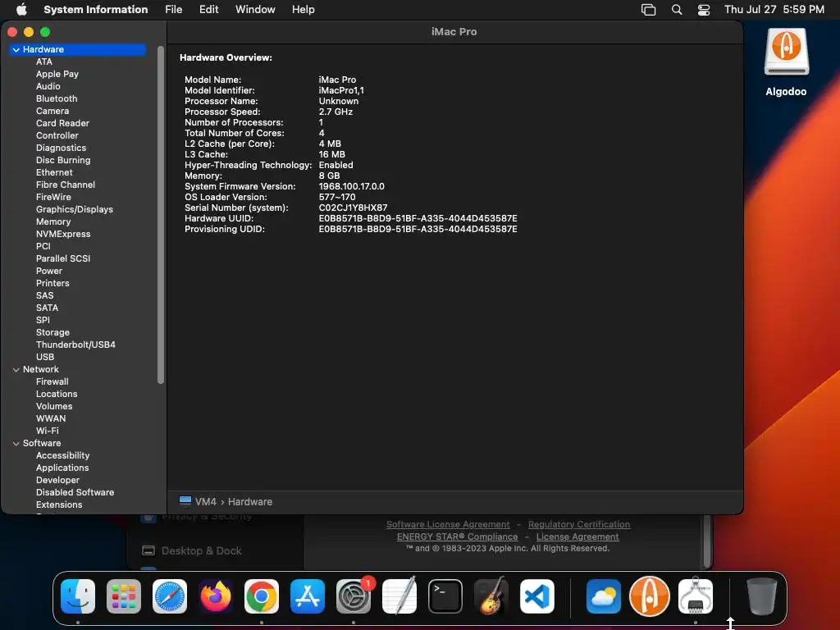Click the Algodoo icon in the dock
Viewport: 840px width, 630px height.
pos(650,596)
